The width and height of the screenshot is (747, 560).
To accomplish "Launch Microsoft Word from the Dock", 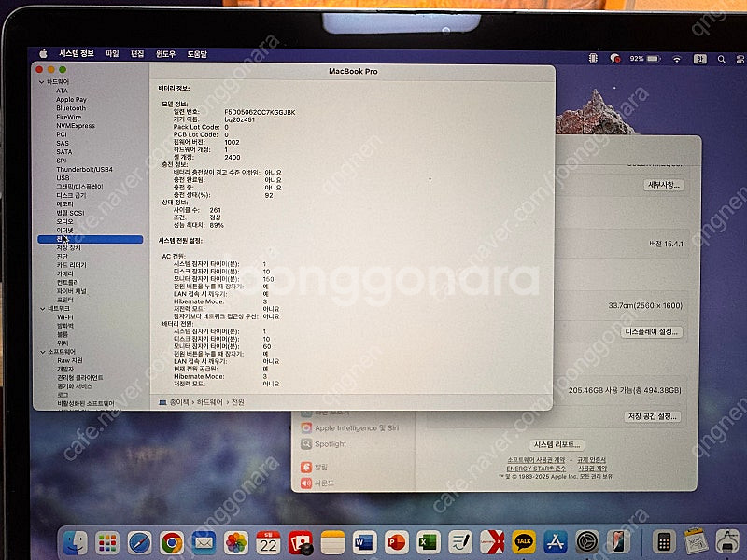I will (x=364, y=542).
